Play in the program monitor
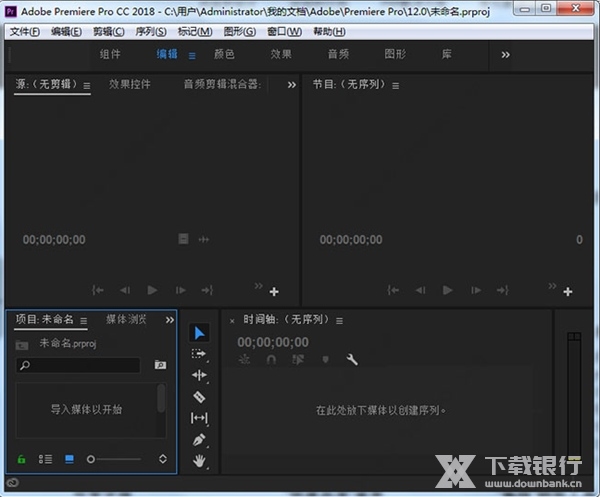The height and width of the screenshot is (497, 600). point(447,290)
